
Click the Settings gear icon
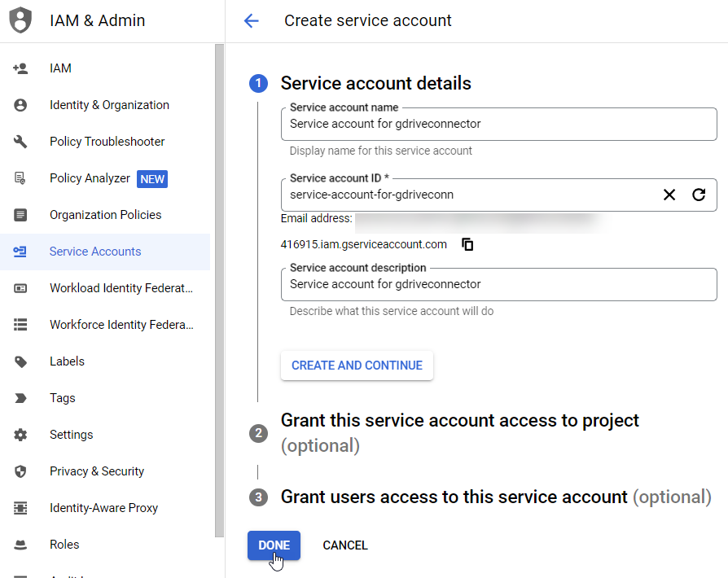[x=20, y=435]
